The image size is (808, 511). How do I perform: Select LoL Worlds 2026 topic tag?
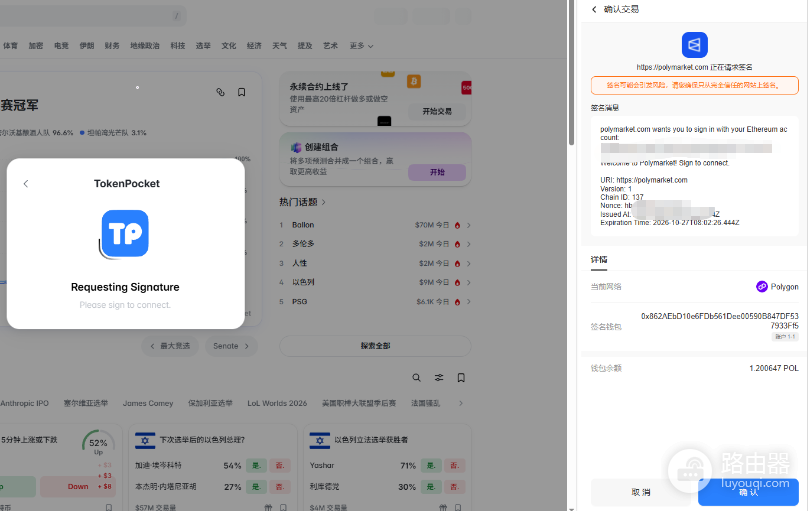click(x=277, y=403)
